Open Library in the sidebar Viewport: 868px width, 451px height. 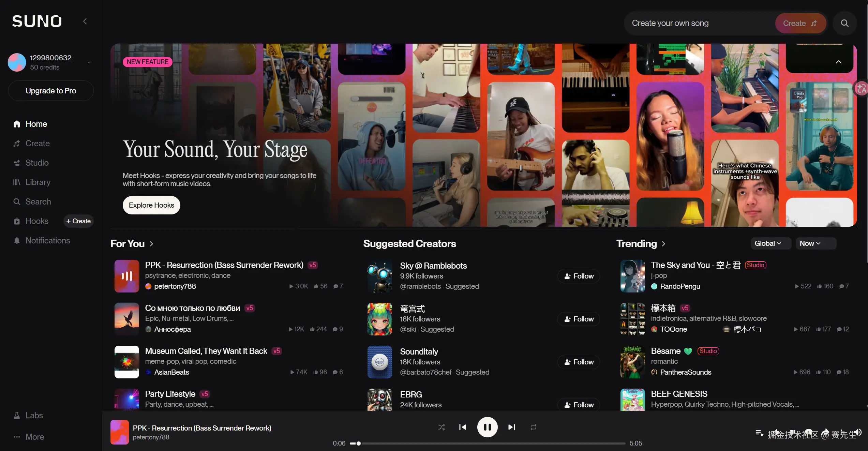pyautogui.click(x=38, y=182)
